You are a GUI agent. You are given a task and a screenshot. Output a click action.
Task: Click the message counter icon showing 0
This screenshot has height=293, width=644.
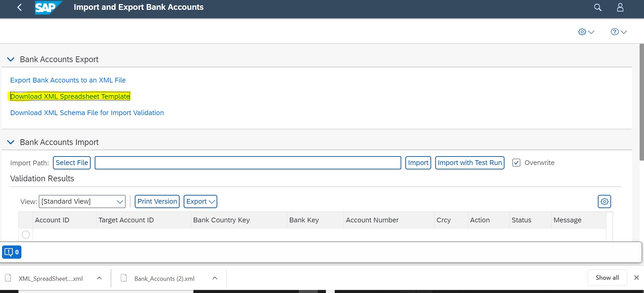pos(12,252)
